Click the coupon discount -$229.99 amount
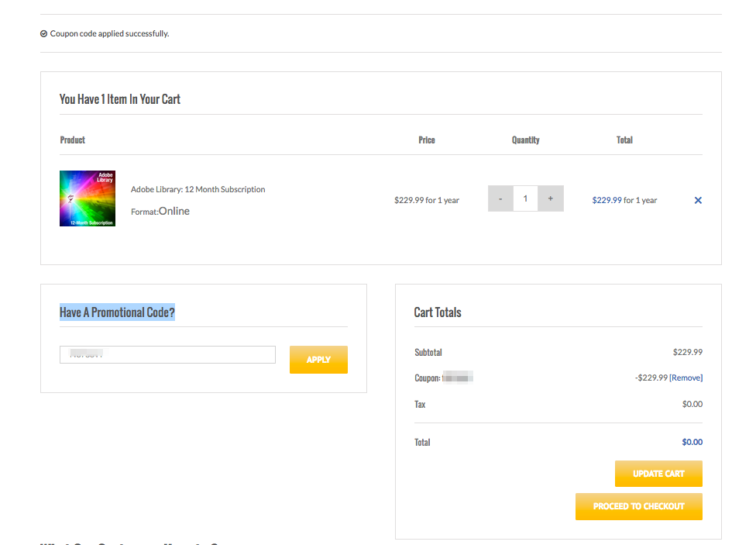The height and width of the screenshot is (545, 756). click(651, 378)
